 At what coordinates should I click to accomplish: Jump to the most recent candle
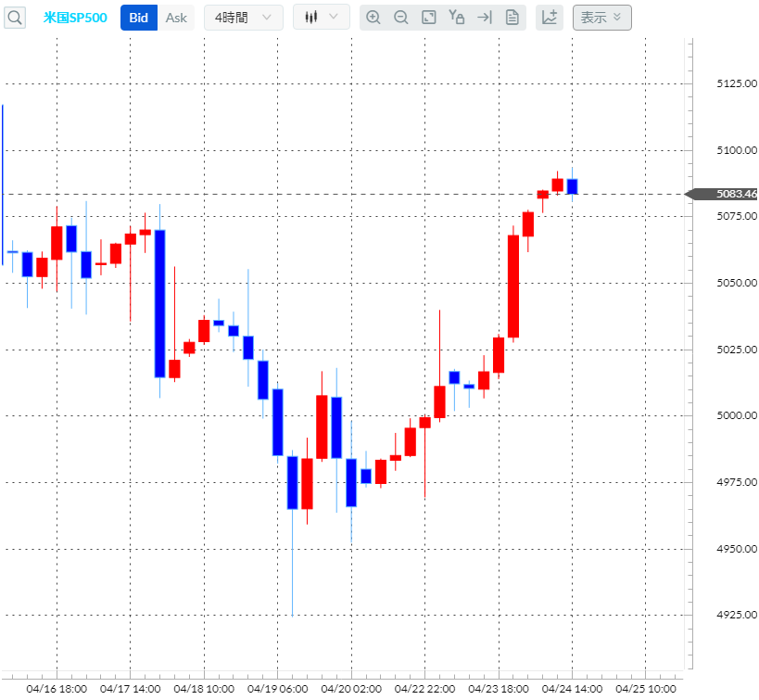pyautogui.click(x=484, y=17)
